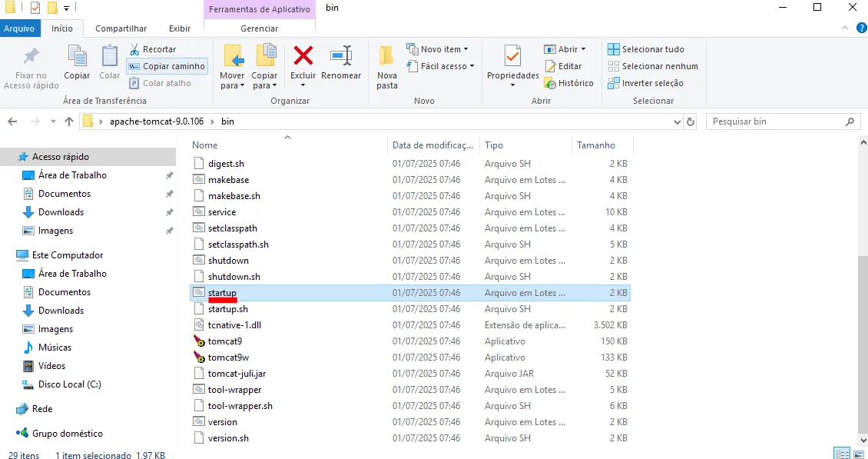
Task: Open the address bar history dropdown
Action: (x=678, y=121)
